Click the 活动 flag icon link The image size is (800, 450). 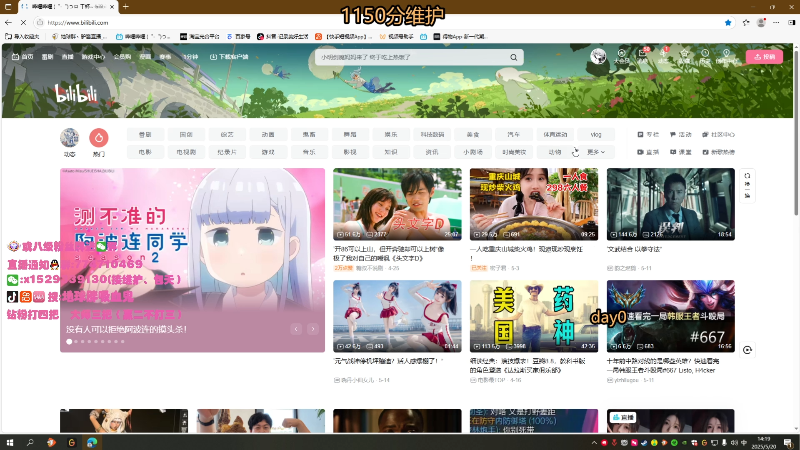coord(681,135)
